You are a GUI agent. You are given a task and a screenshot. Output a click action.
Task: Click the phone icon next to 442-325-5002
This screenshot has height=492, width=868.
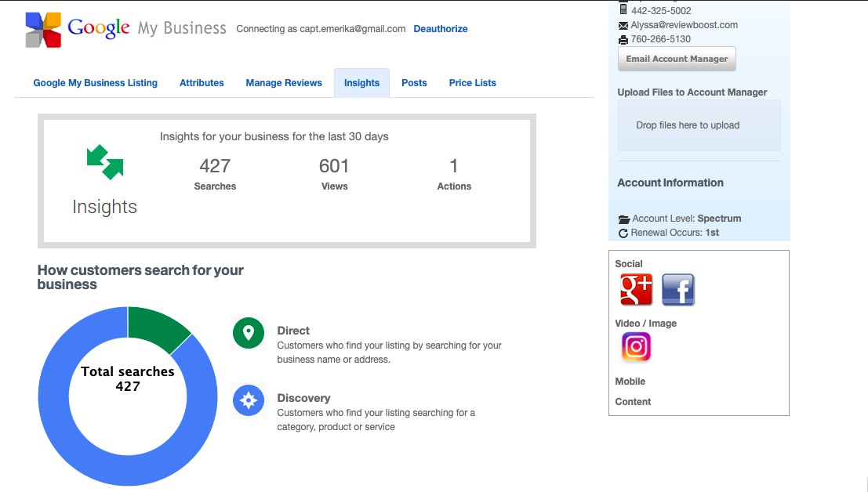623,9
